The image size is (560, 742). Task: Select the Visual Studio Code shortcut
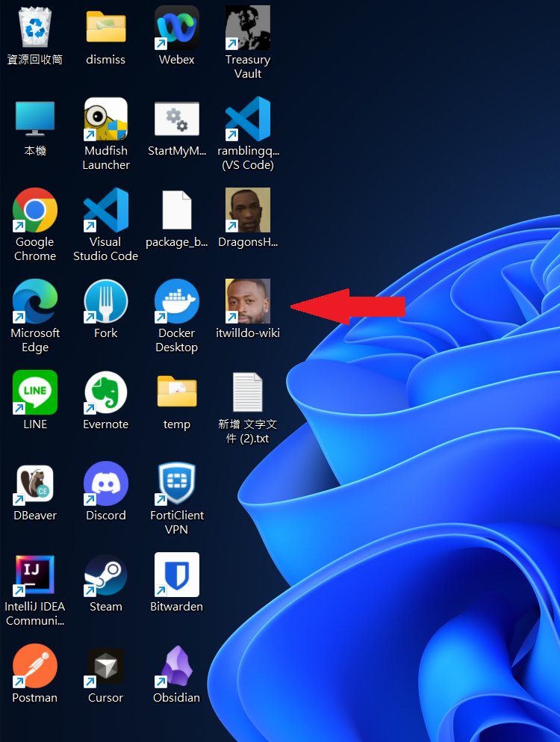(106, 210)
